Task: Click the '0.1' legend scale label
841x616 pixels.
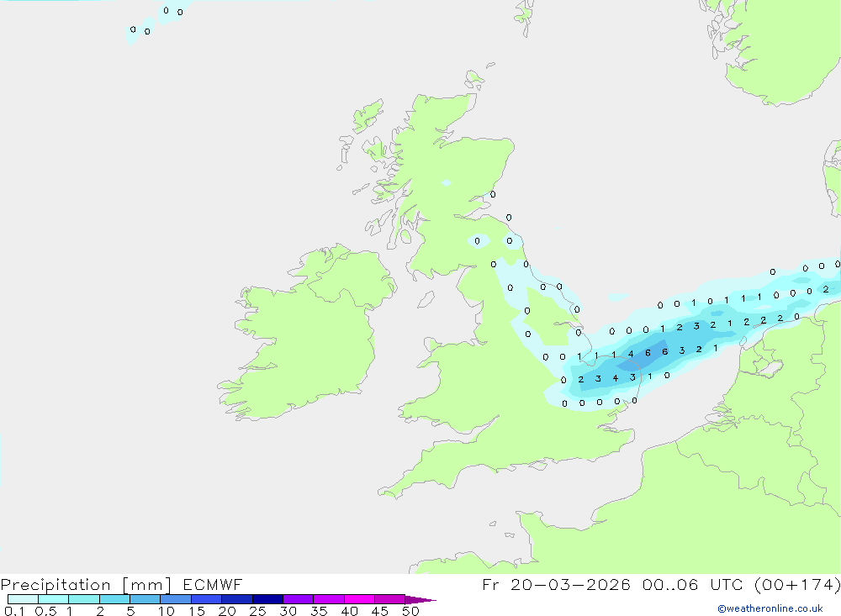Action: click(x=14, y=611)
